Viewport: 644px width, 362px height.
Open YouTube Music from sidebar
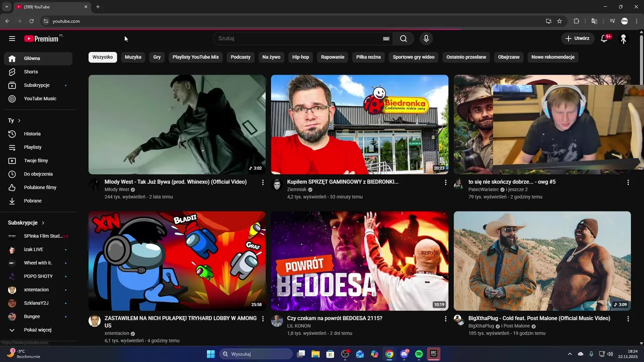coord(38,99)
